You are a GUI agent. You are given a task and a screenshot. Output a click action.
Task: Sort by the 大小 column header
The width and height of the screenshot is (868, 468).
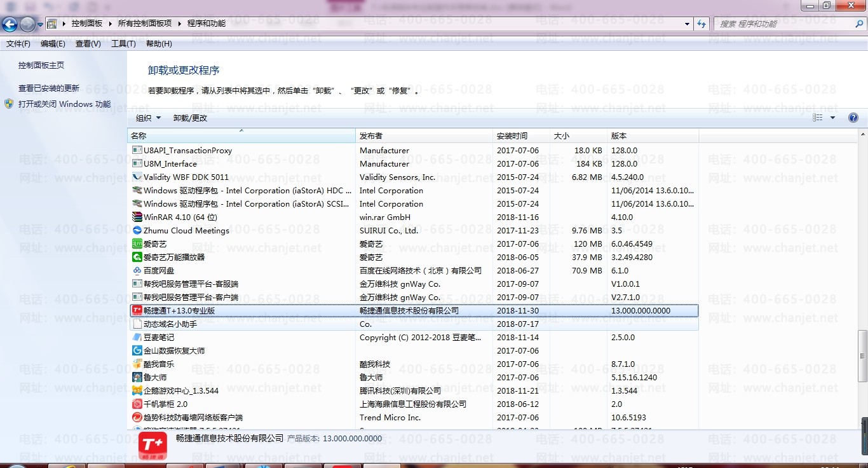(x=578, y=136)
